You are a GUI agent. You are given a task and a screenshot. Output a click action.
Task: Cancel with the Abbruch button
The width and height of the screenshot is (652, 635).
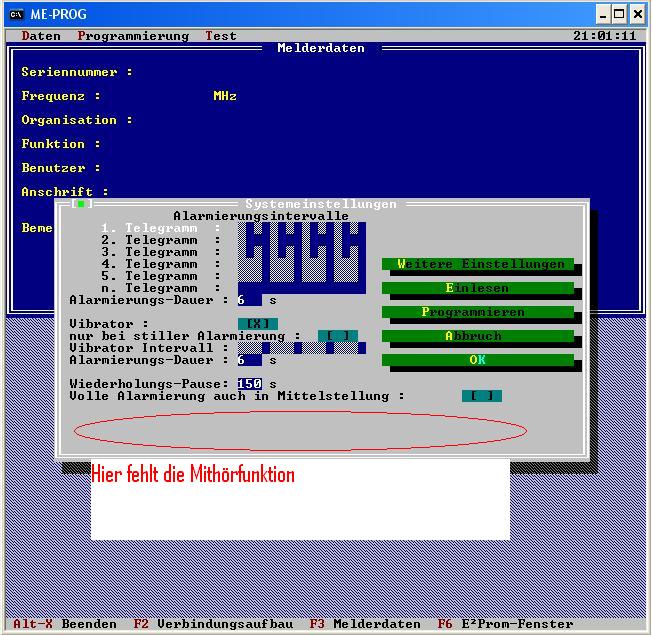478,336
